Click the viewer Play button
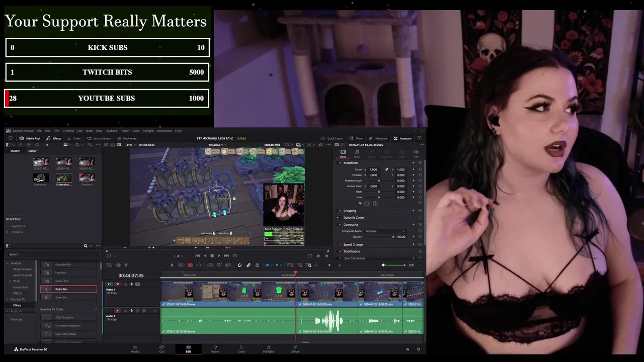The width and height of the screenshot is (644, 362). [218, 255]
